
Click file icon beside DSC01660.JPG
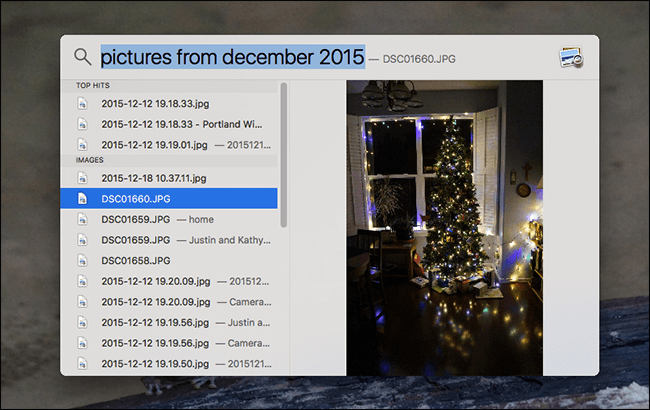(x=82, y=199)
